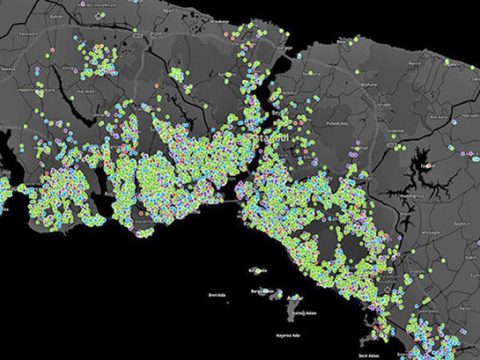Click the road shield beside the eastern highway junction
The width and height of the screenshot is (480, 360).
(391, 145)
